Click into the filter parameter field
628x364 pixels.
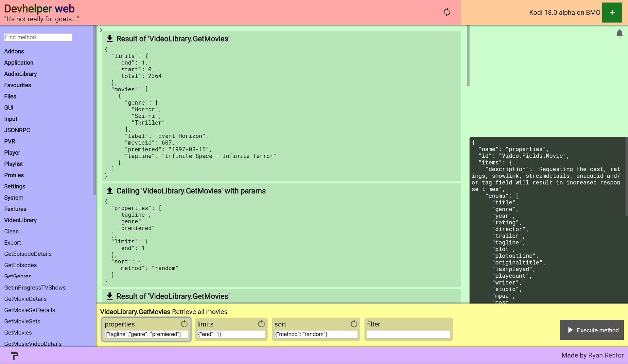408,334
